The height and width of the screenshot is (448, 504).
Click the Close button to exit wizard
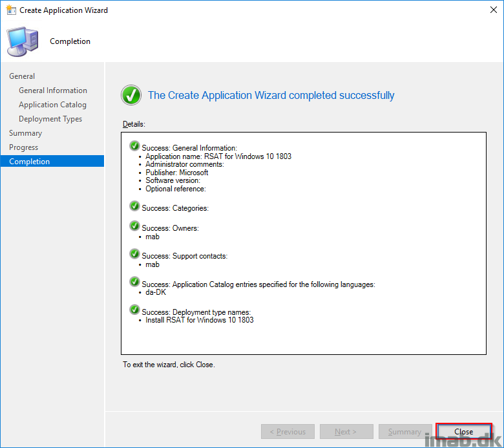464,431
